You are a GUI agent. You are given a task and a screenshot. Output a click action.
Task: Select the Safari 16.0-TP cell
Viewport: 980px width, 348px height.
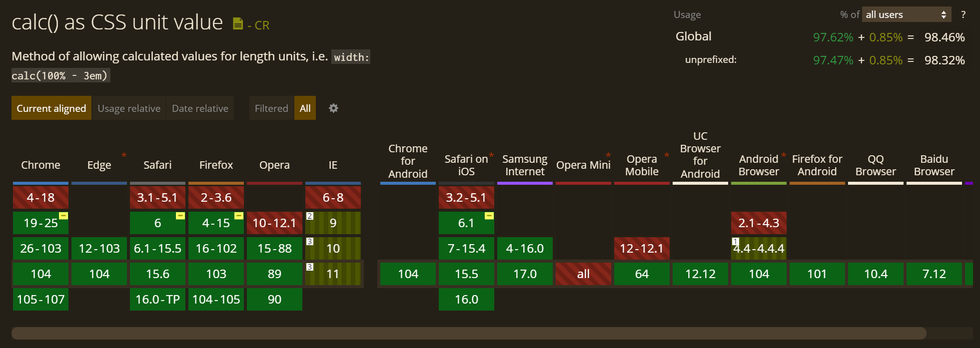[157, 299]
